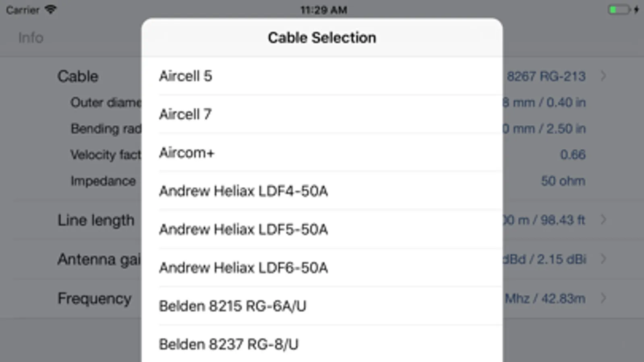Open Line length chevron
The image size is (644, 362).
click(x=603, y=220)
